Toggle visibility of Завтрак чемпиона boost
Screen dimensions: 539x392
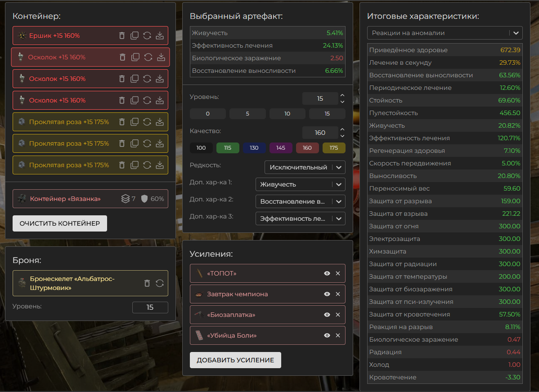[x=327, y=294]
